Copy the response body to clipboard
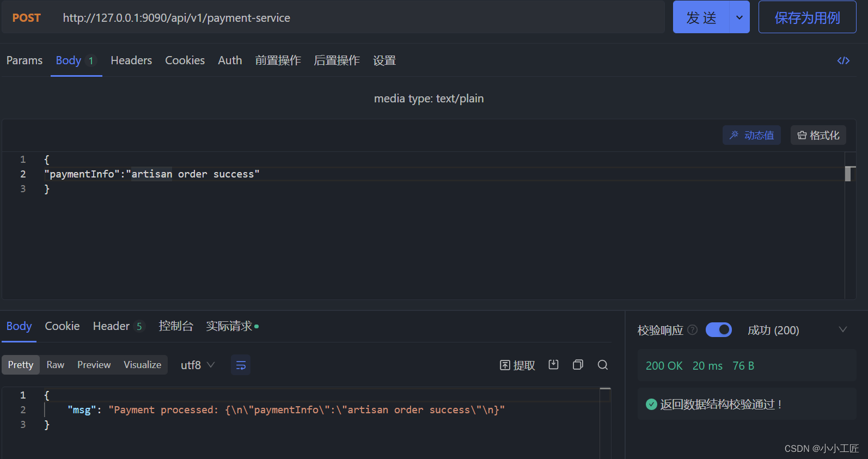 click(x=578, y=365)
